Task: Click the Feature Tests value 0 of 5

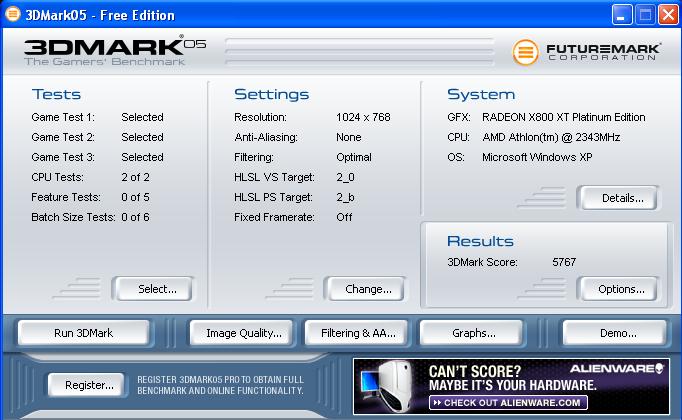Action: 135,197
